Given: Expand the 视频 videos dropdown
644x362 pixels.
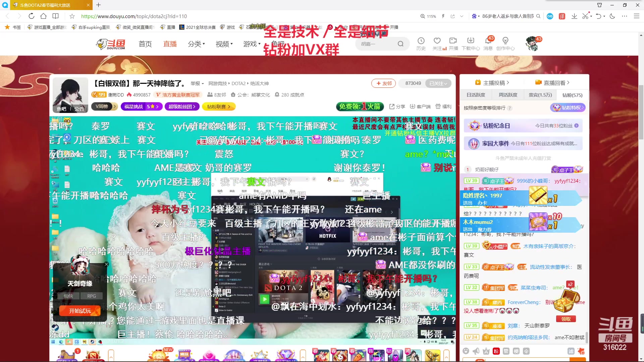Looking at the screenshot, I should point(224,44).
